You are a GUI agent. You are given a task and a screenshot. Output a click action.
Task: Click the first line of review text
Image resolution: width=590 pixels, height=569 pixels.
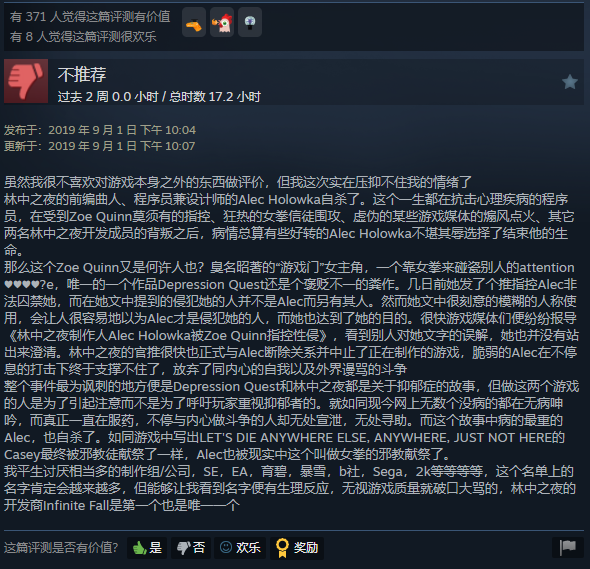pyautogui.click(x=238, y=183)
